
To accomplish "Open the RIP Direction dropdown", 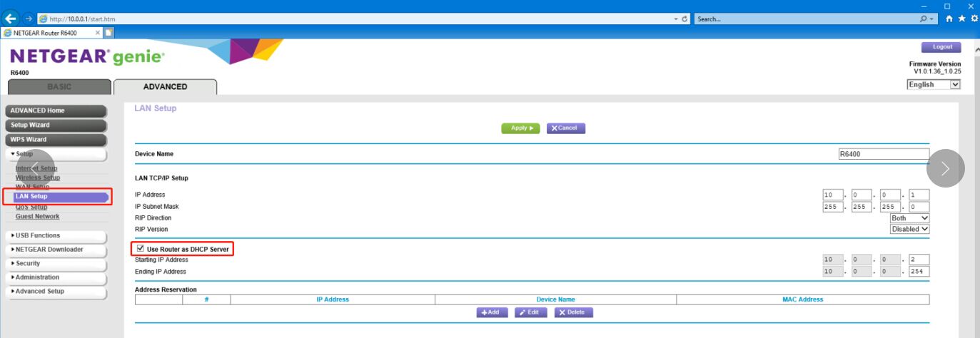I will pos(909,217).
